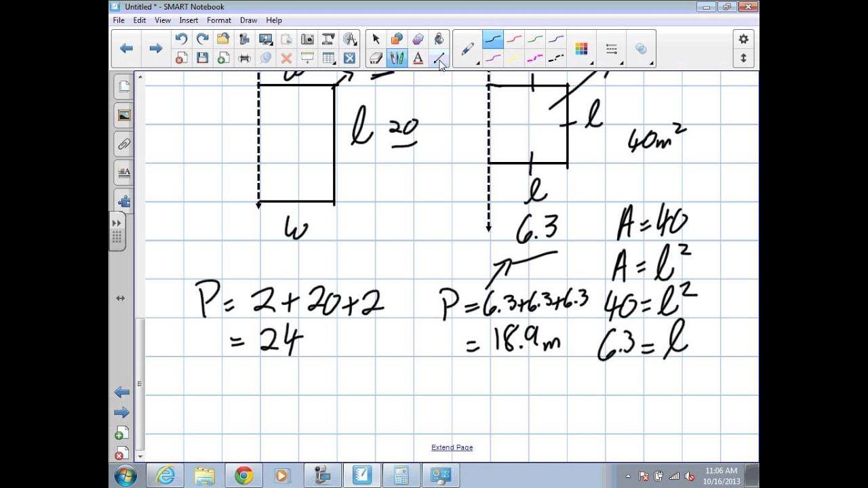This screenshot has width=868, height=488.
Task: Go to next page using toolbar arrow
Action: [x=155, y=48]
